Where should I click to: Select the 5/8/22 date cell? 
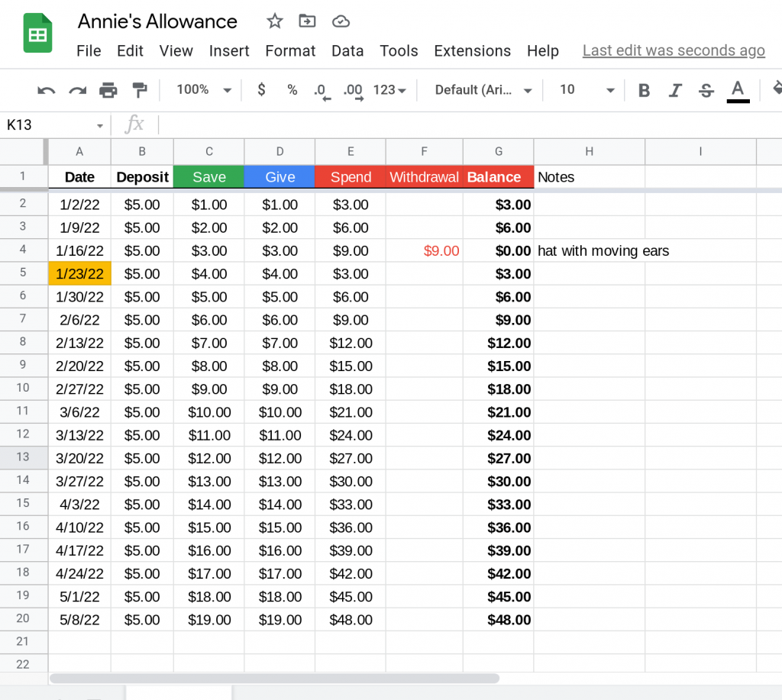point(79,620)
